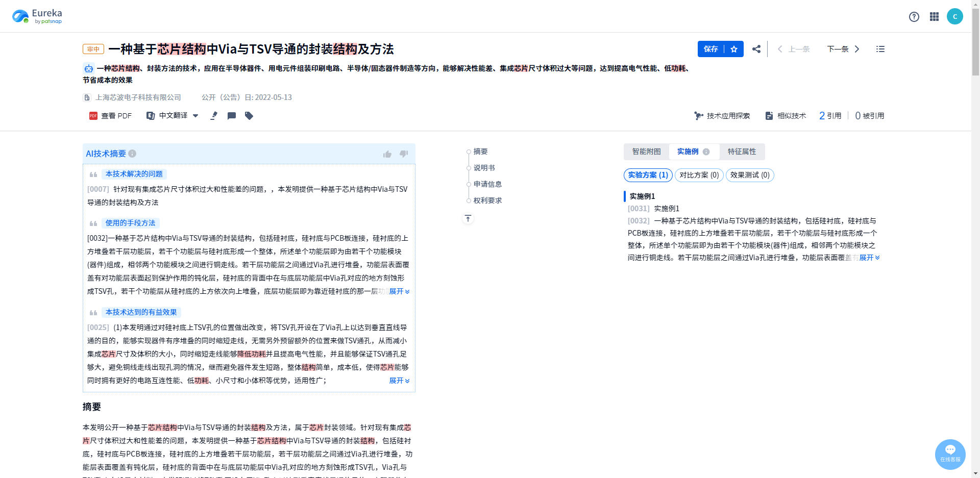The width and height of the screenshot is (980, 478).
Task: Open the apps grid launcher icon
Action: 934,17
